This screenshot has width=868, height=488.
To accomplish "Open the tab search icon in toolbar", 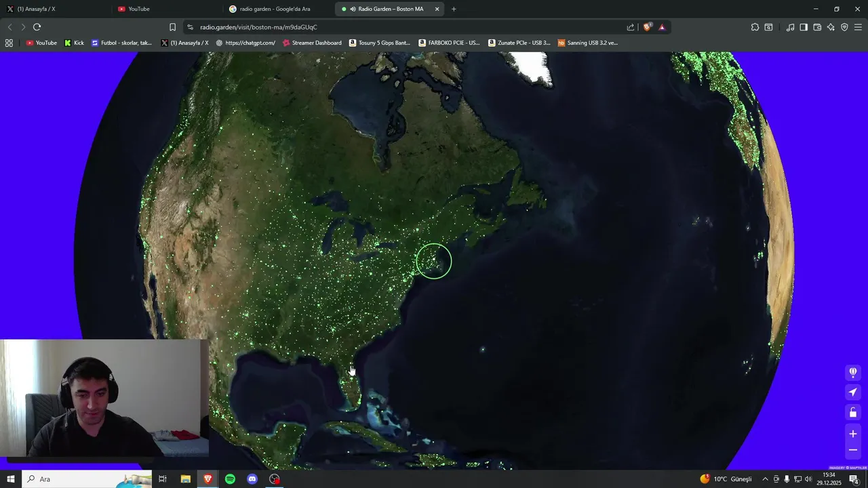I will pyautogui.click(x=768, y=27).
